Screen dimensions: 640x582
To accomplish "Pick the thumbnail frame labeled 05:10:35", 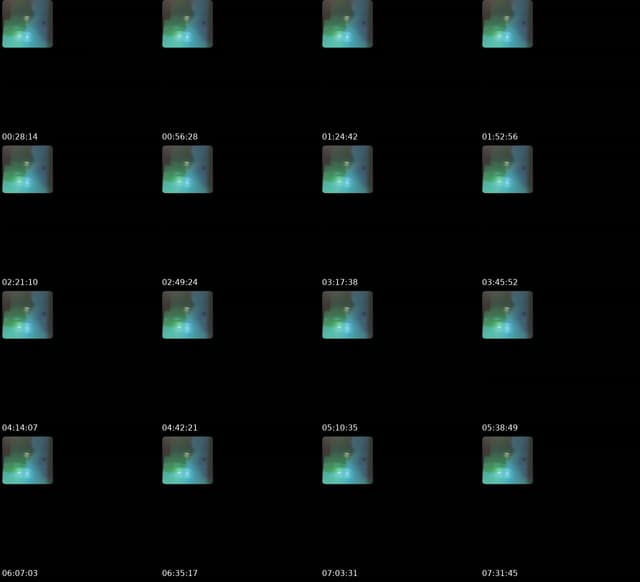I will 347,315.
